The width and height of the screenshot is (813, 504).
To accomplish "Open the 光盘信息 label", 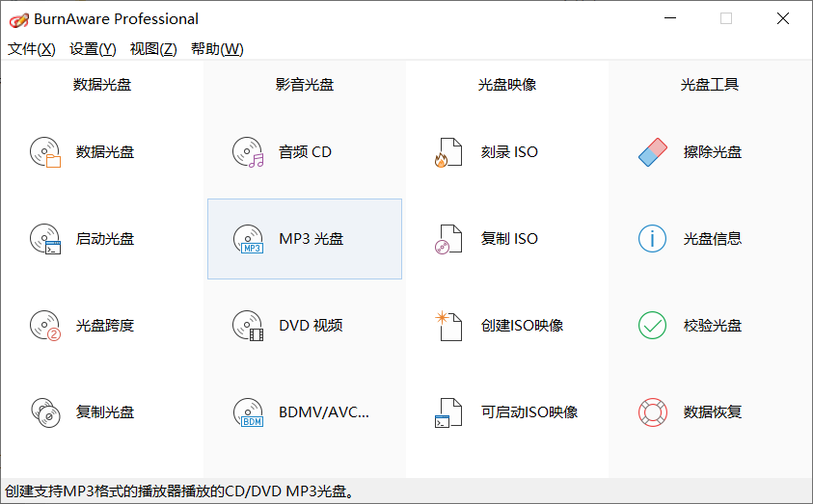I will (713, 239).
